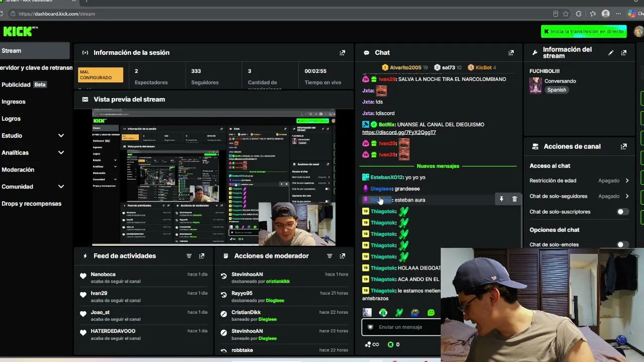
Task: Click the Nuevos mensajes divider label
Action: (x=438, y=166)
